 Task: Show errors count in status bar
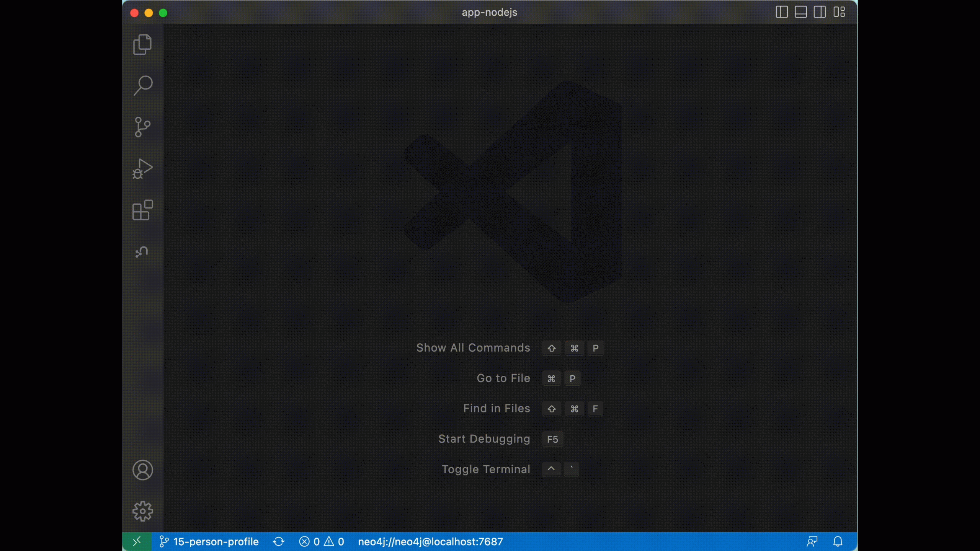click(x=309, y=541)
